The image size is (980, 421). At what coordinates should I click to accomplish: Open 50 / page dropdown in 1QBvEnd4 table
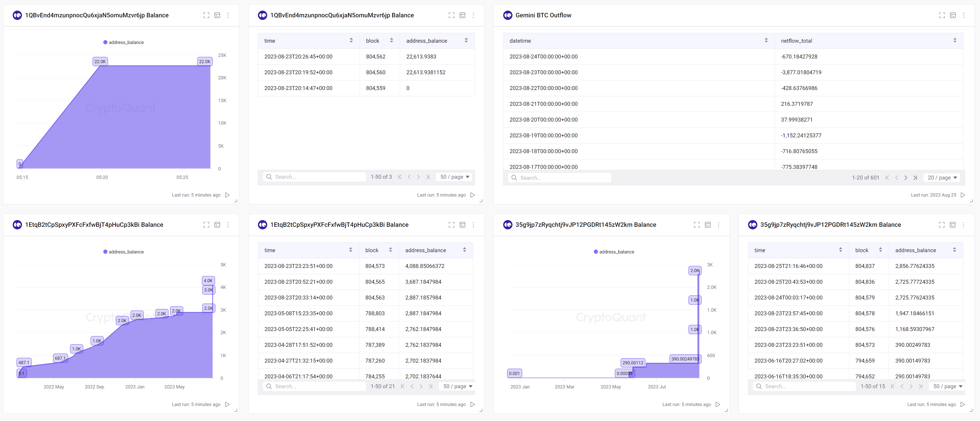455,177
